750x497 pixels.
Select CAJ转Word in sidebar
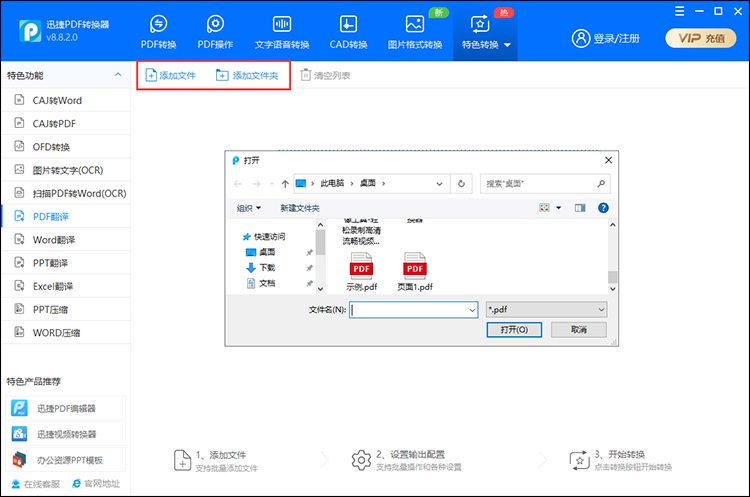pos(66,100)
